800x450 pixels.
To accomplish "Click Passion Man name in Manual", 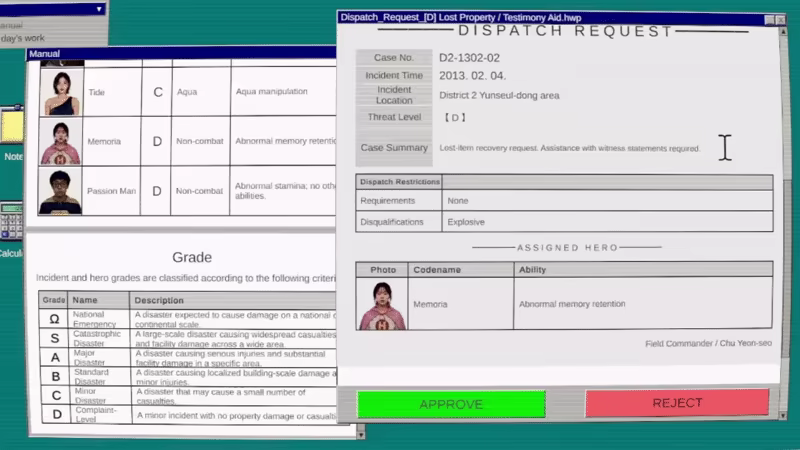I will [111, 191].
